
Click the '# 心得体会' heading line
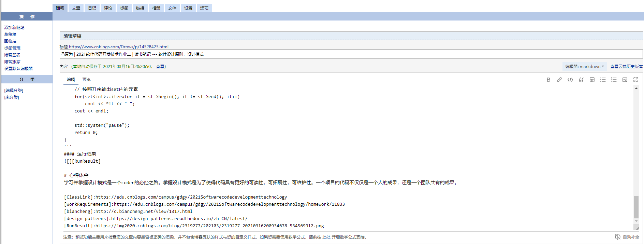pyautogui.click(x=76, y=175)
